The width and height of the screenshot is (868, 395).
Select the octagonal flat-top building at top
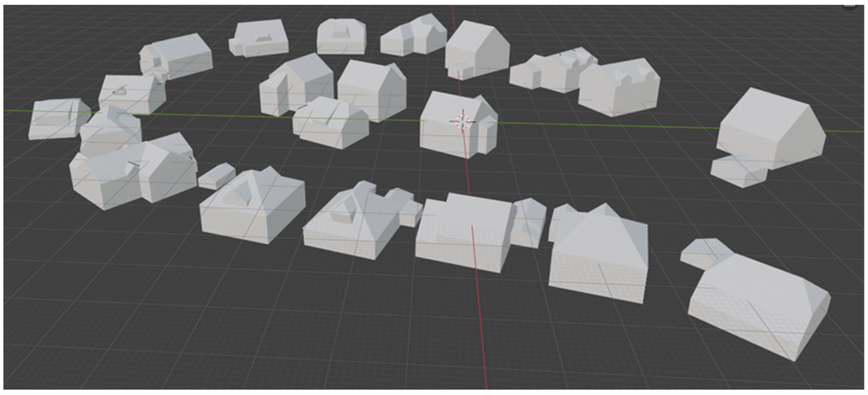[341, 37]
